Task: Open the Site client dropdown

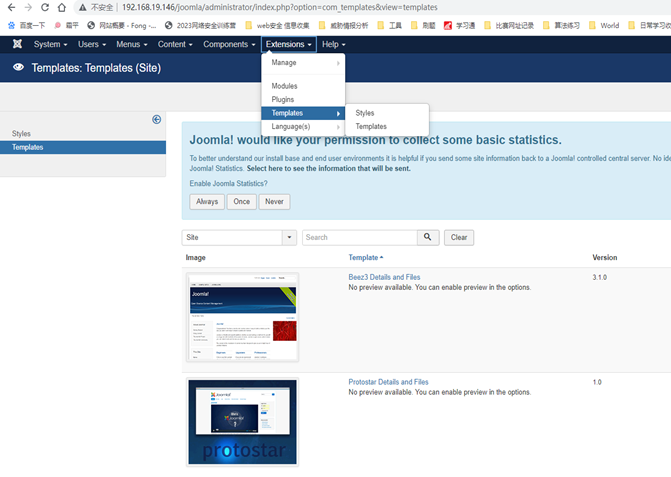Action: [x=239, y=237]
